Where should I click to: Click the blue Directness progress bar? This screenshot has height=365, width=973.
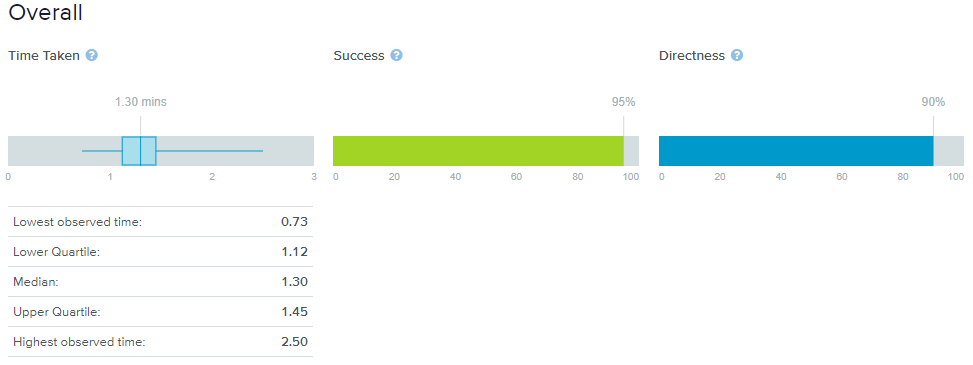(x=796, y=151)
